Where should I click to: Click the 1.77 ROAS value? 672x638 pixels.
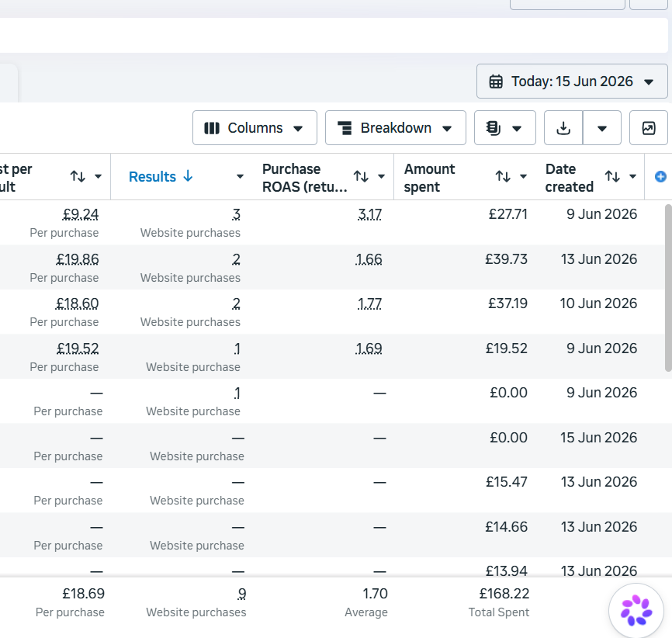pyautogui.click(x=369, y=303)
